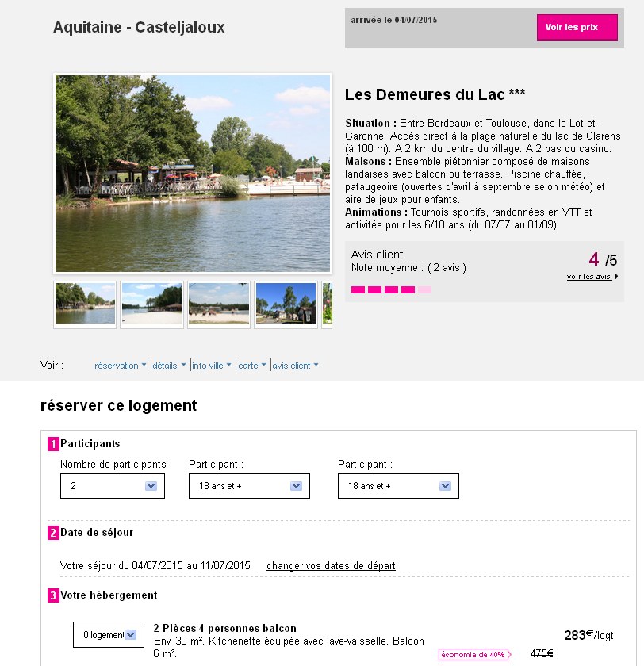Screen dimensions: 644x666
Task: Click the "Voir les prix" button
Action: coord(577,28)
